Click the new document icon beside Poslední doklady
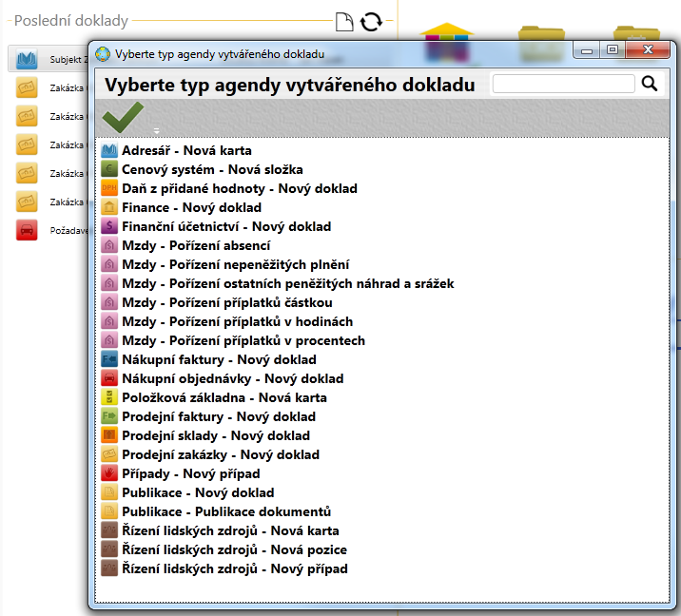This screenshot has height=616, width=681. (x=344, y=21)
